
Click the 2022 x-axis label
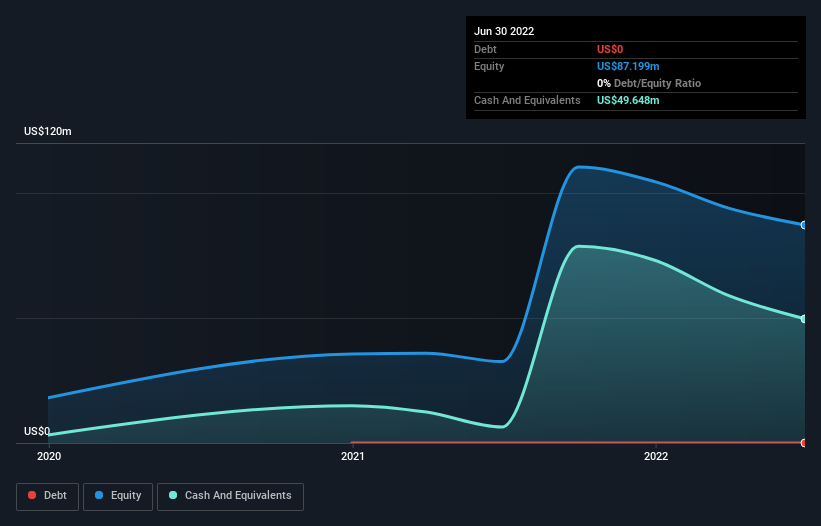point(656,456)
